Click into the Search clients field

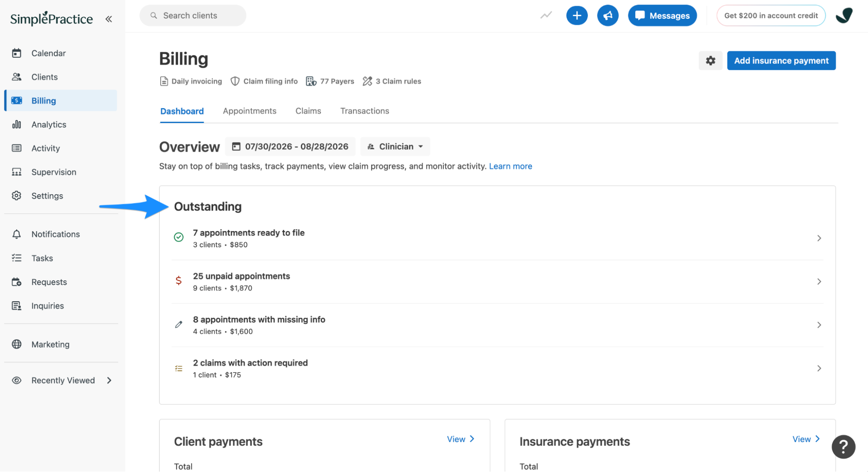pos(193,16)
